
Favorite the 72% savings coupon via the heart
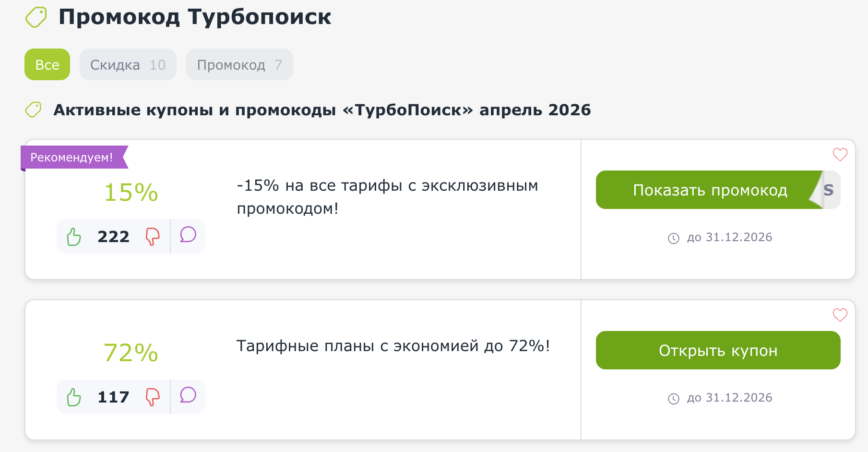click(839, 315)
